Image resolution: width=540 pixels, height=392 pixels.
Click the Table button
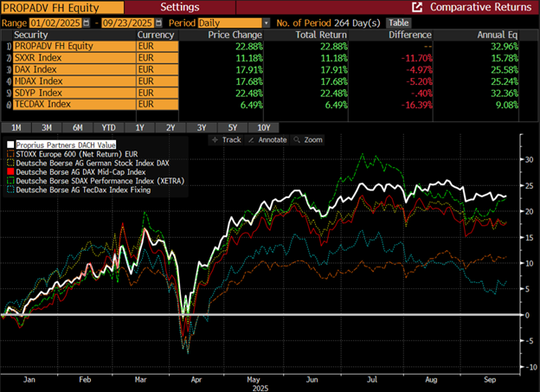click(x=398, y=22)
